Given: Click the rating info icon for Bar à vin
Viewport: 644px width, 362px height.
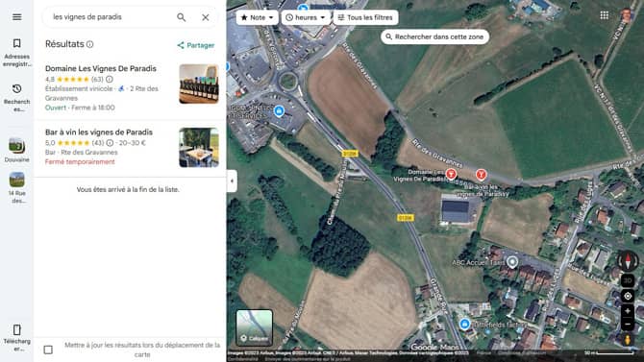Looking at the screenshot, I should (x=110, y=143).
